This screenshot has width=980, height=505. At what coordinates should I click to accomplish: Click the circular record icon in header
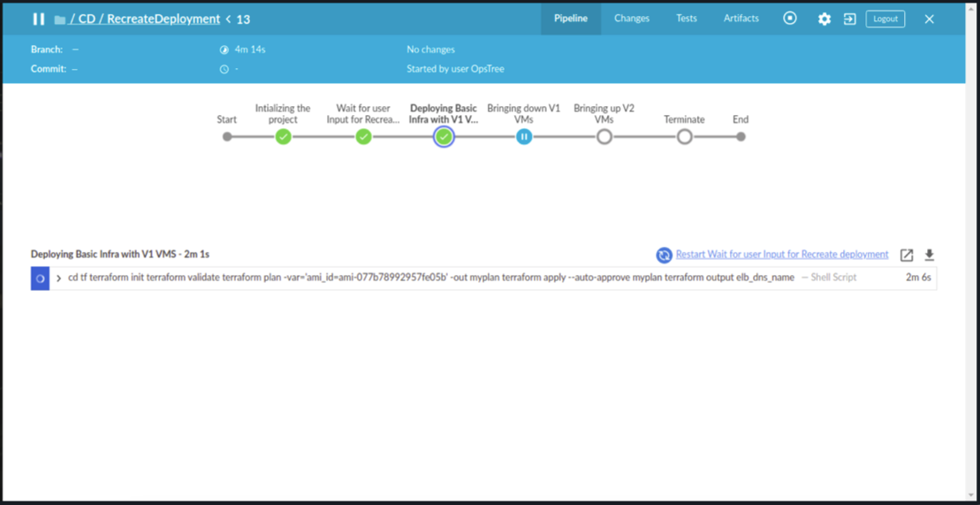[790, 19]
